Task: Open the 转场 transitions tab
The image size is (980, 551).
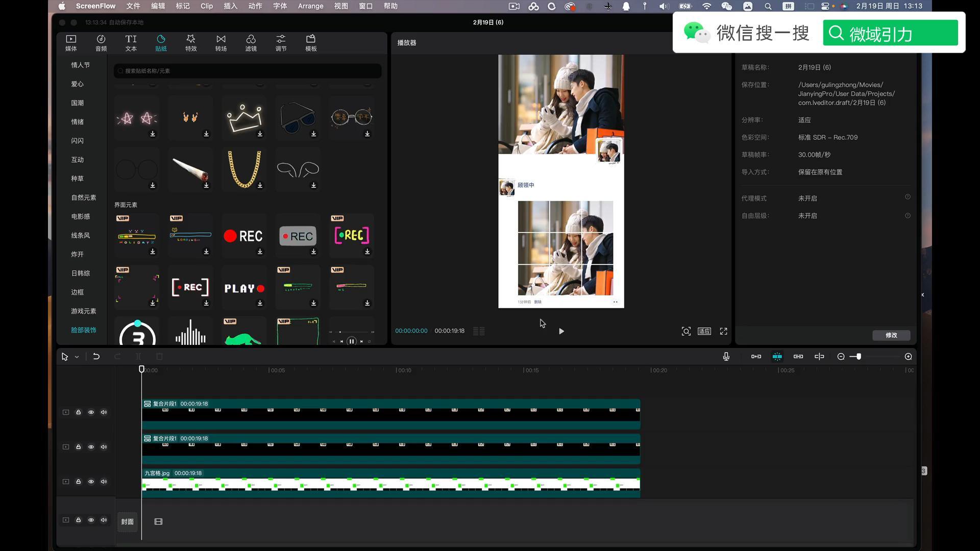Action: tap(221, 43)
